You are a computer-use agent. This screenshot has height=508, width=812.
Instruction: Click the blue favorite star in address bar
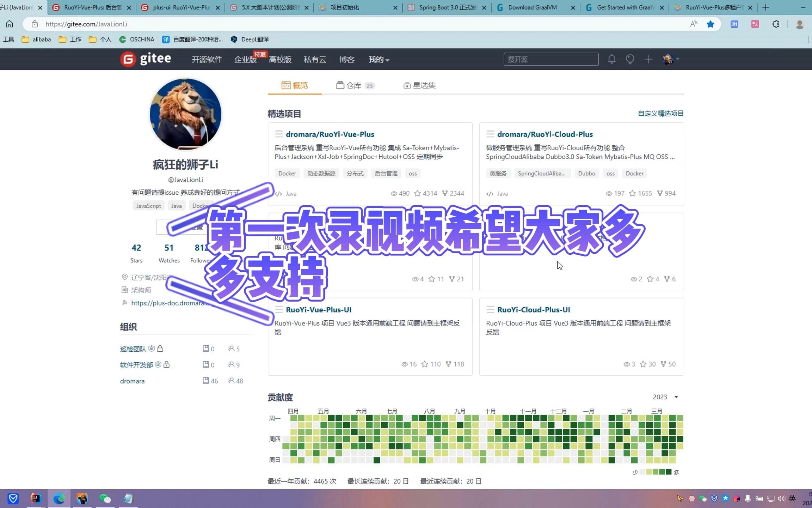pos(710,24)
